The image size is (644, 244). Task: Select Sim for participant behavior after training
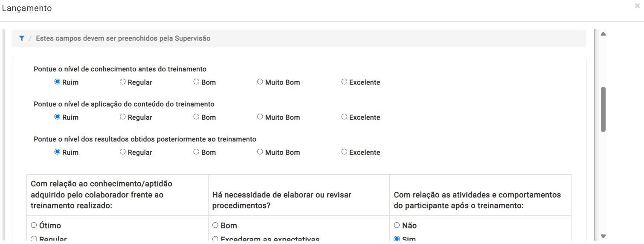click(397, 239)
